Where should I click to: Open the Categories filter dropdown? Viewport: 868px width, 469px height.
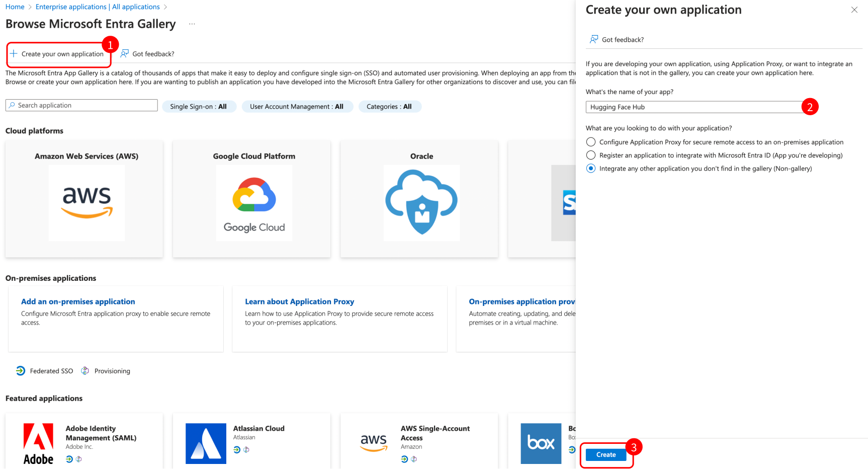(390, 106)
